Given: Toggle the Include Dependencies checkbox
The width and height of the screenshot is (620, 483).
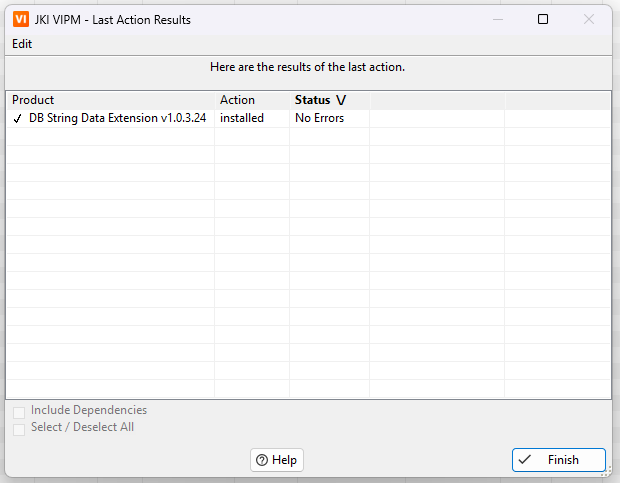Looking at the screenshot, I should [x=19, y=412].
